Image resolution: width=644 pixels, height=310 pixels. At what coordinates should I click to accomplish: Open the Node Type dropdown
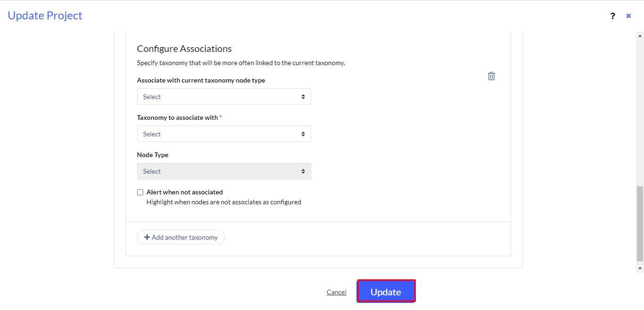pyautogui.click(x=224, y=171)
